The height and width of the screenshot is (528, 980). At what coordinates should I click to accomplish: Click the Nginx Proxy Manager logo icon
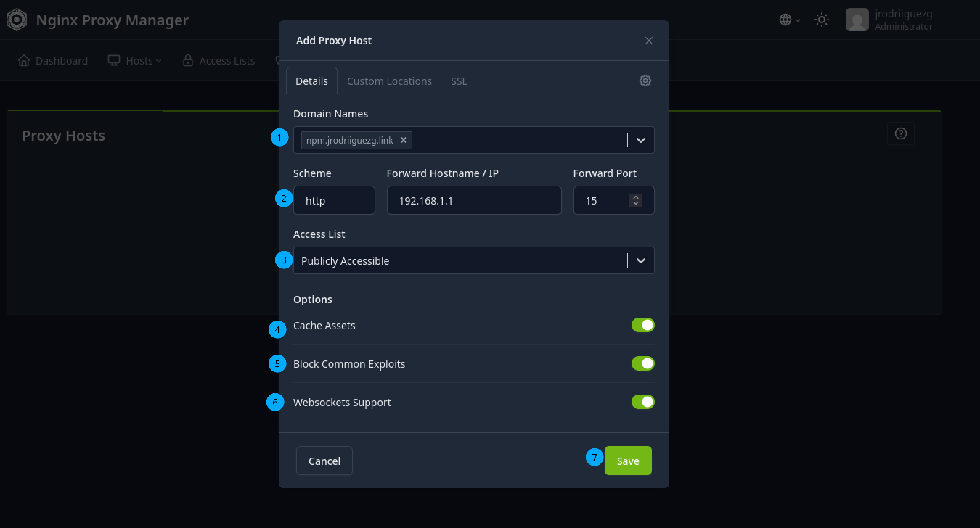coord(17,20)
